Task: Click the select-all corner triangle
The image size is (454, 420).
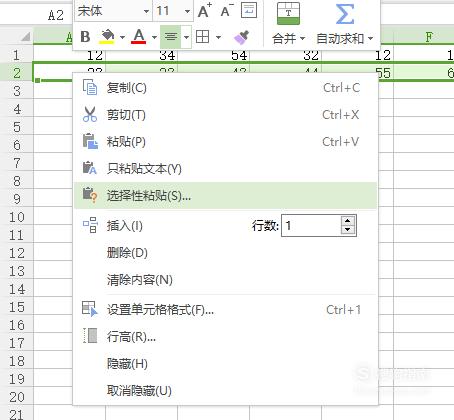Action: coord(25,36)
